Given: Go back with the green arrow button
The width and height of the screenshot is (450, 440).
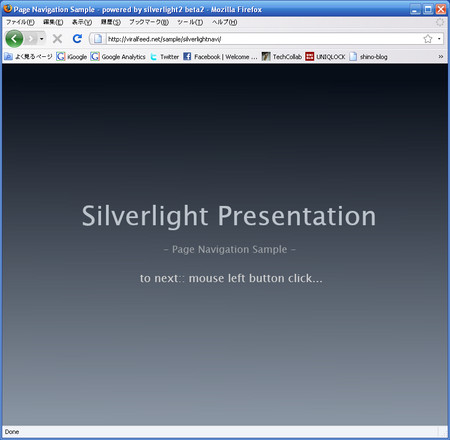Looking at the screenshot, I should click(x=14, y=39).
